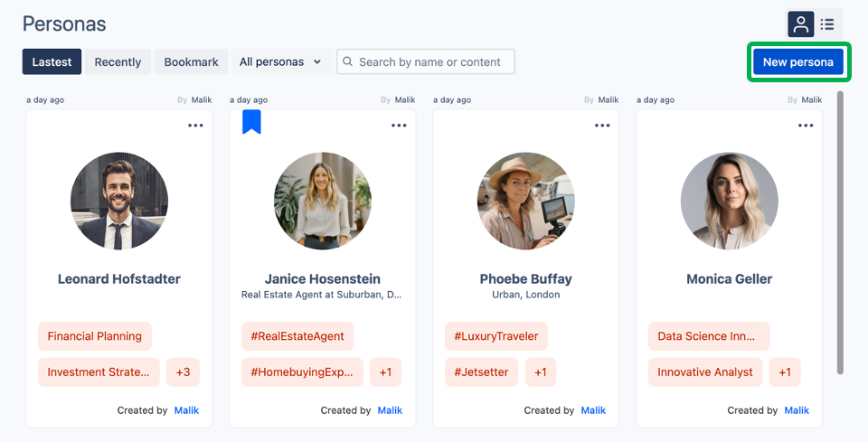Show the Bookmark tab
The width and height of the screenshot is (868, 442).
tap(191, 62)
